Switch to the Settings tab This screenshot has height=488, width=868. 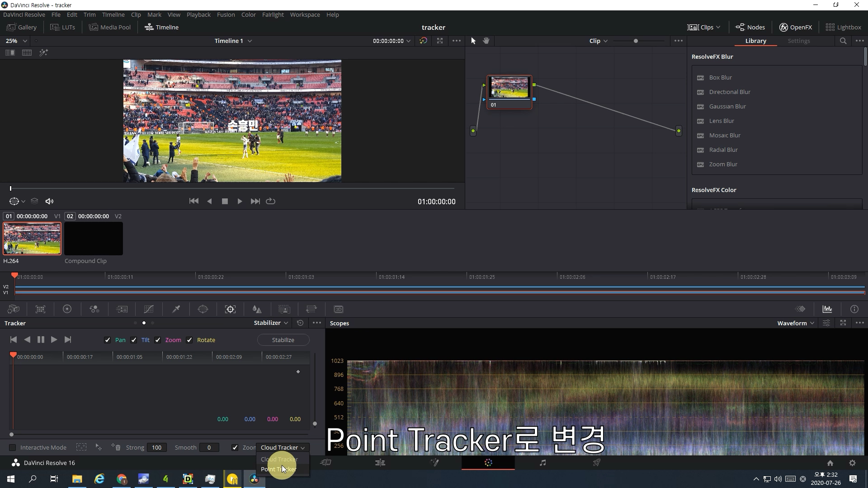tap(798, 41)
